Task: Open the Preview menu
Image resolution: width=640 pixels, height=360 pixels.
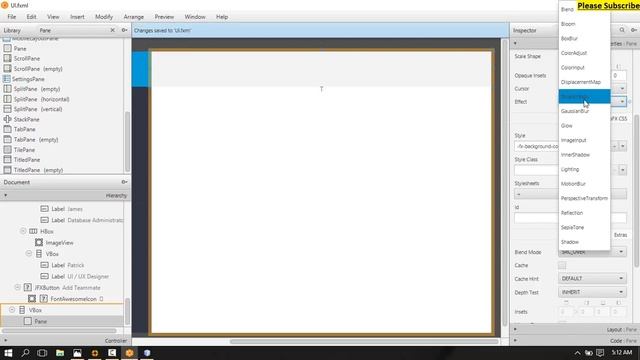Action: [x=164, y=17]
